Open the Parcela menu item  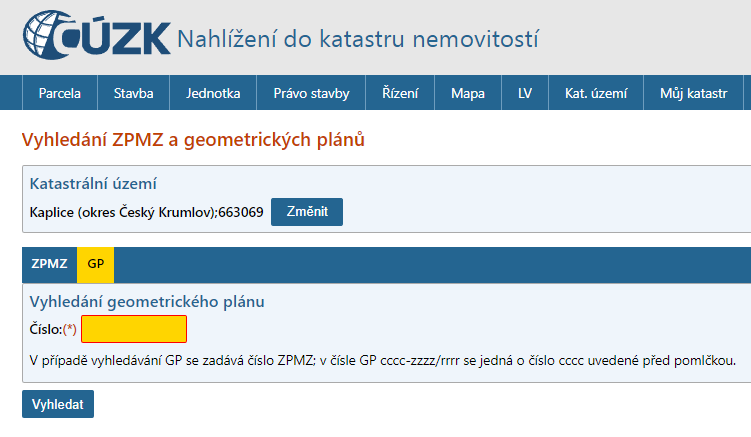[x=60, y=94]
